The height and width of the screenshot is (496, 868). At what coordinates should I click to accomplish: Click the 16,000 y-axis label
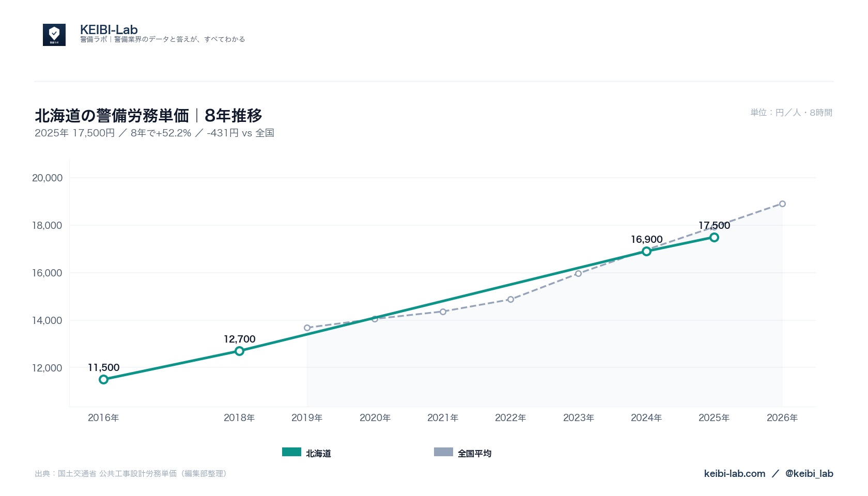[47, 273]
